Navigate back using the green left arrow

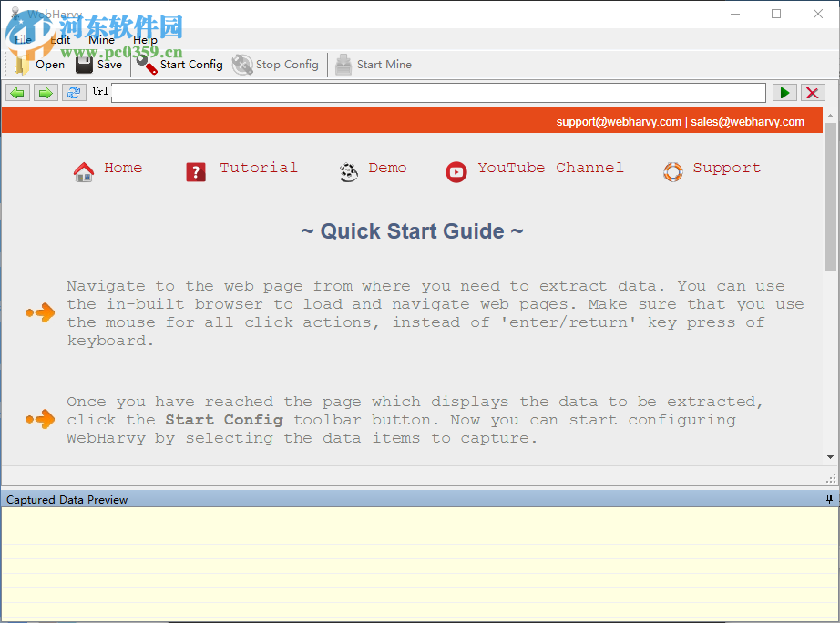click(16, 92)
